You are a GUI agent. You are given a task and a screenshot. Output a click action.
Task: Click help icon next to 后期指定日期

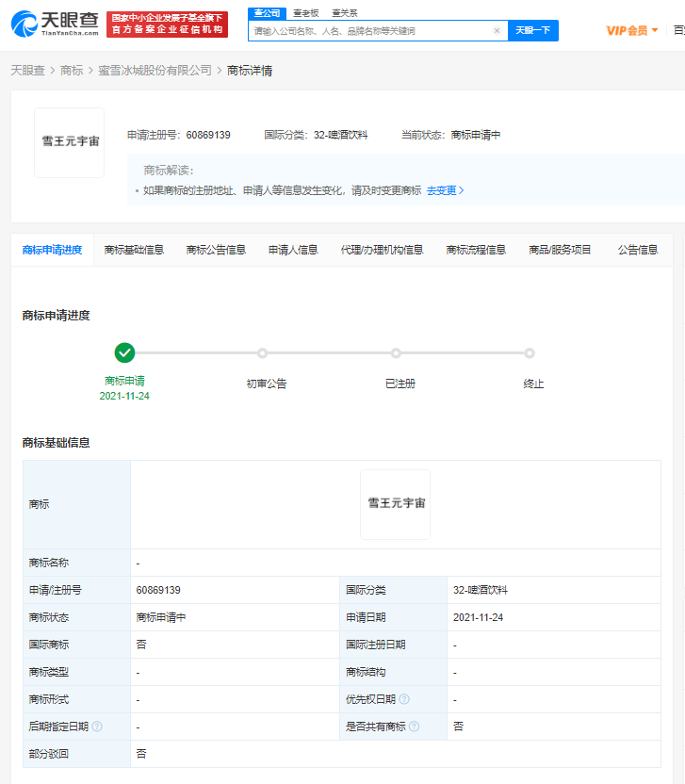(x=97, y=727)
